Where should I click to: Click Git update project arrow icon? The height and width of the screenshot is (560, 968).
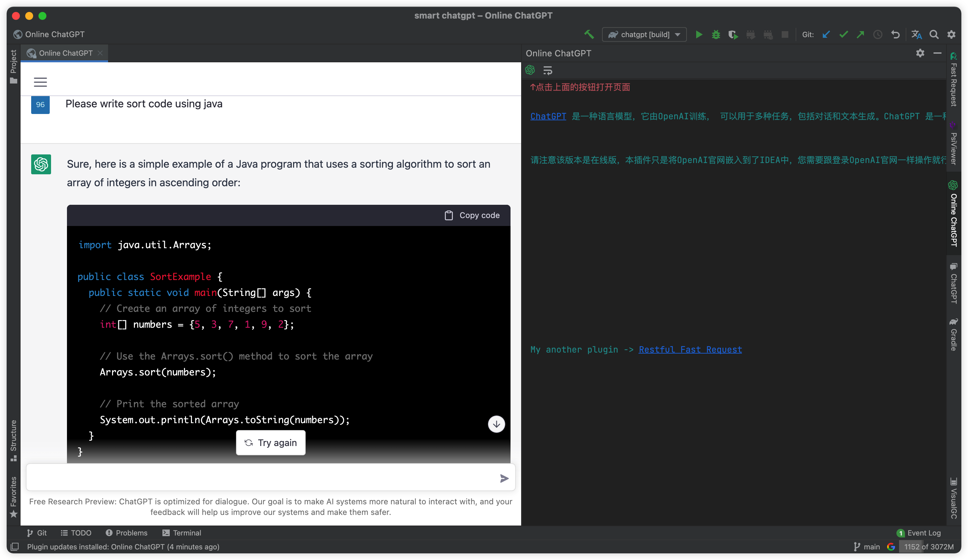(x=826, y=34)
